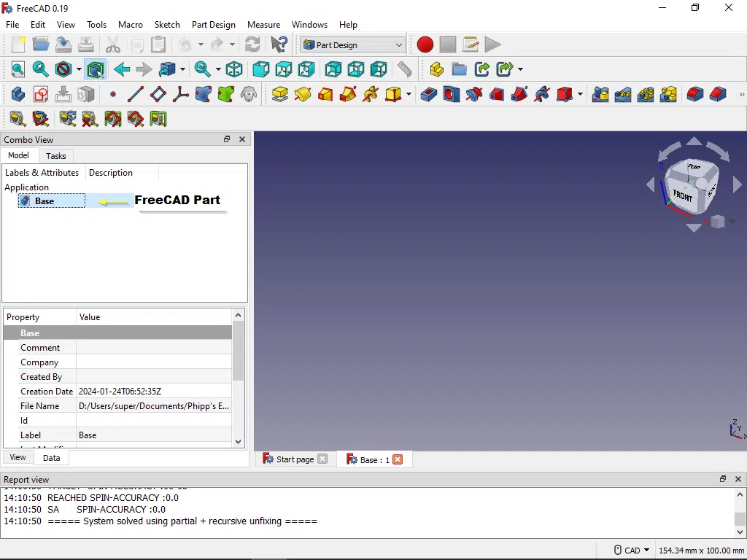Open the link actions dropdown arrow
747x560 pixels.
520,69
